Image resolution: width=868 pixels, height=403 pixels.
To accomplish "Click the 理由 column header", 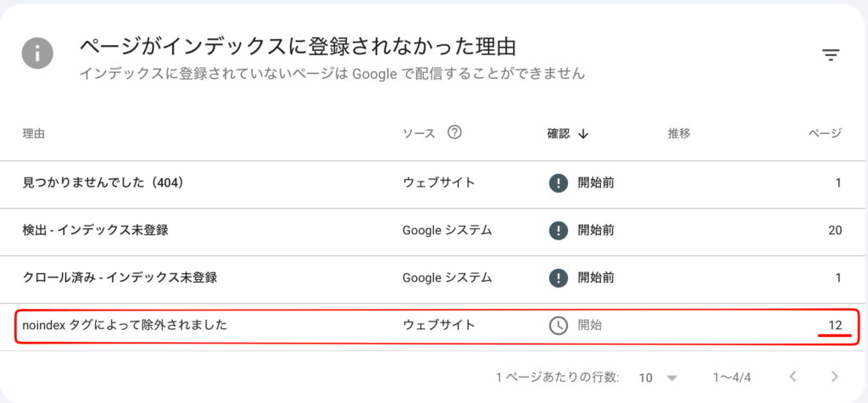I will 34,133.
